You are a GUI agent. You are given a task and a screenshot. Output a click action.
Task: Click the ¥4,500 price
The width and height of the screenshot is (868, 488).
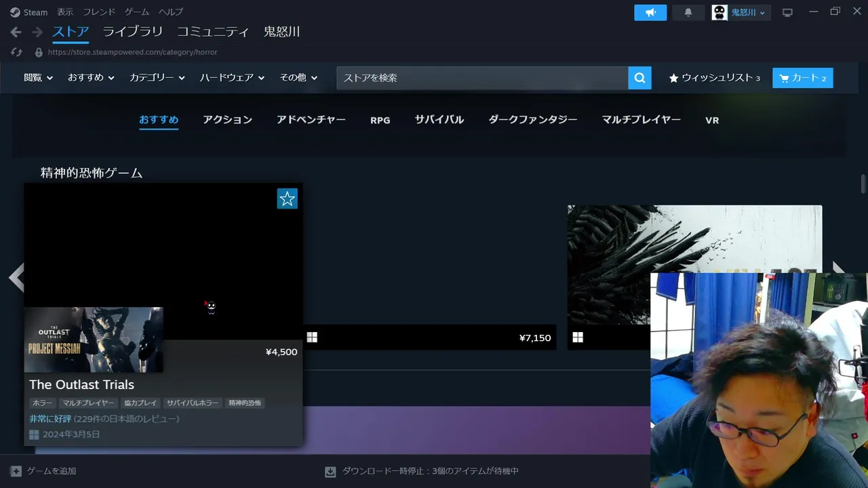(281, 352)
